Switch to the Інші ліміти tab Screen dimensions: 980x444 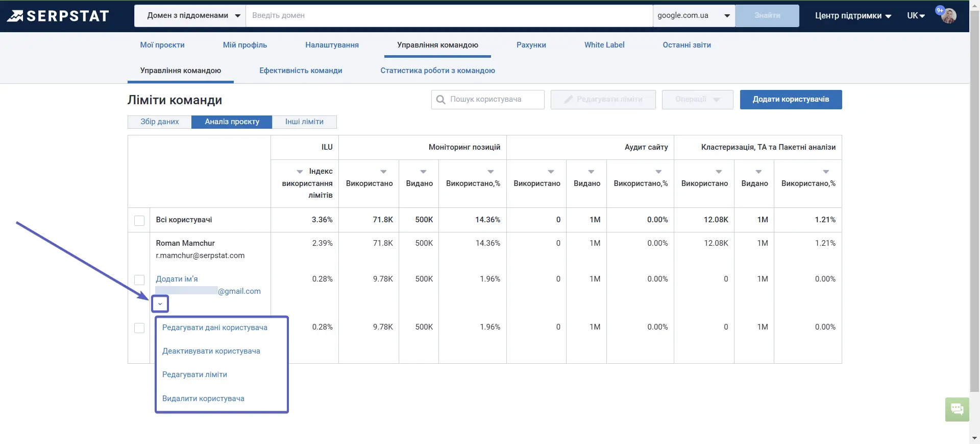pos(304,122)
